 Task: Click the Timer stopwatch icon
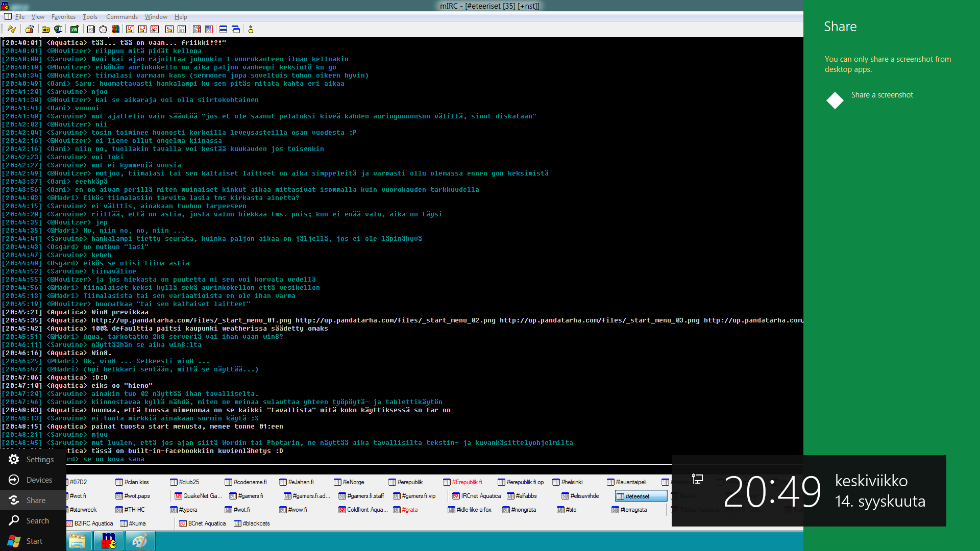pos(103,29)
